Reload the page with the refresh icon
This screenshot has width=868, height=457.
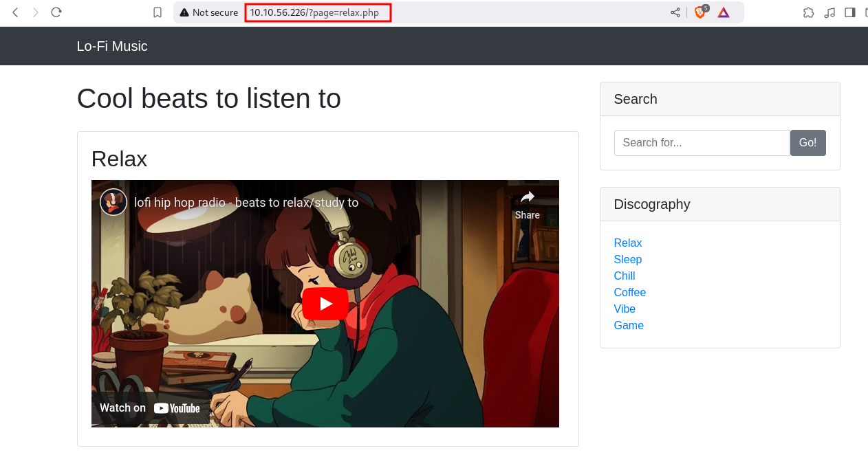[x=56, y=12]
